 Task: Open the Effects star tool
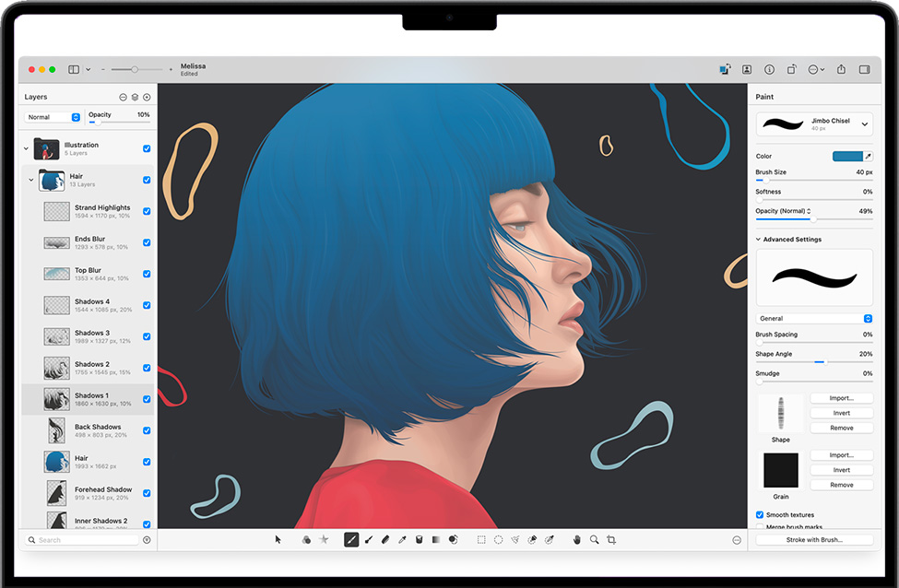click(x=324, y=539)
